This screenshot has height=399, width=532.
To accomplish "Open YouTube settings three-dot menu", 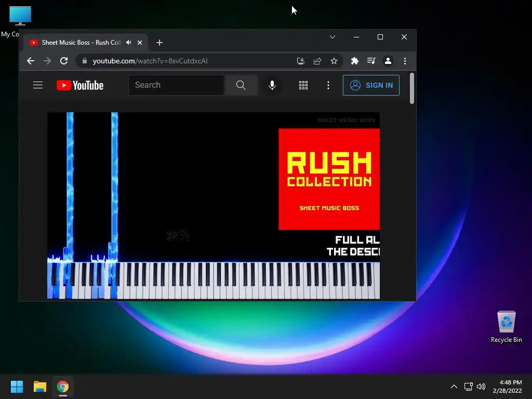I will click(328, 85).
